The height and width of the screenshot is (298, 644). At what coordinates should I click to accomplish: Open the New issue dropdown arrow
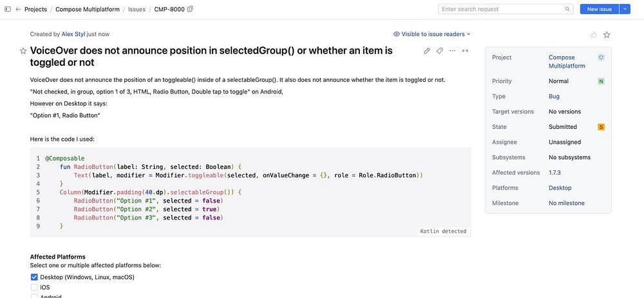(625, 9)
